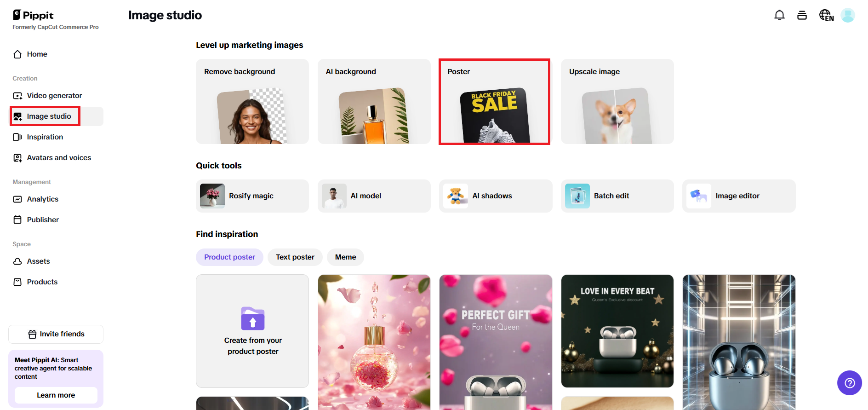The image size is (868, 410).
Task: Open notifications with the bell icon
Action: click(x=779, y=15)
